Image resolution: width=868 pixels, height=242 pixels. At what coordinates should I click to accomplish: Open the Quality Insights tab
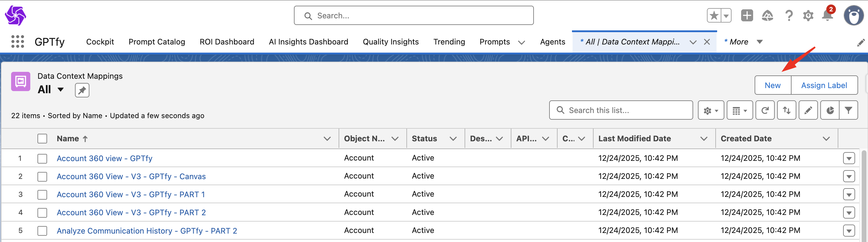(391, 42)
